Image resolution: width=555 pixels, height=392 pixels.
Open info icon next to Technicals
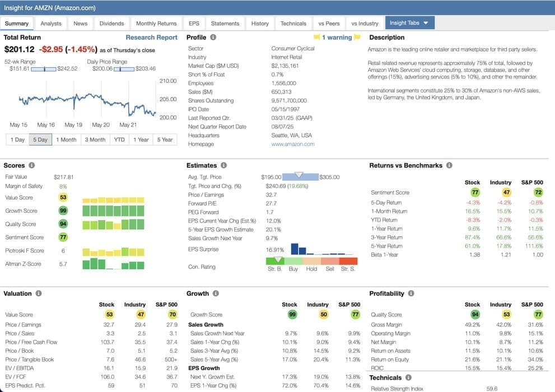408,377
